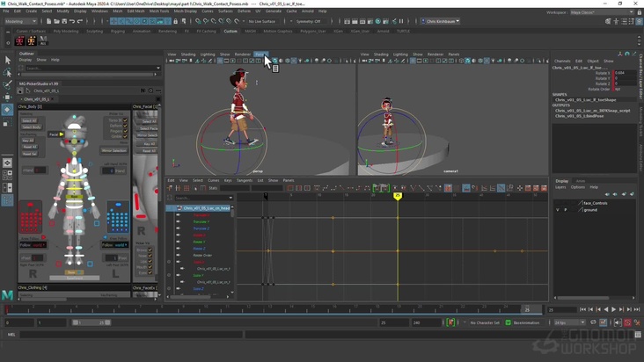
Task: Open the Modeling menu set dropdown
Action: tap(22, 21)
